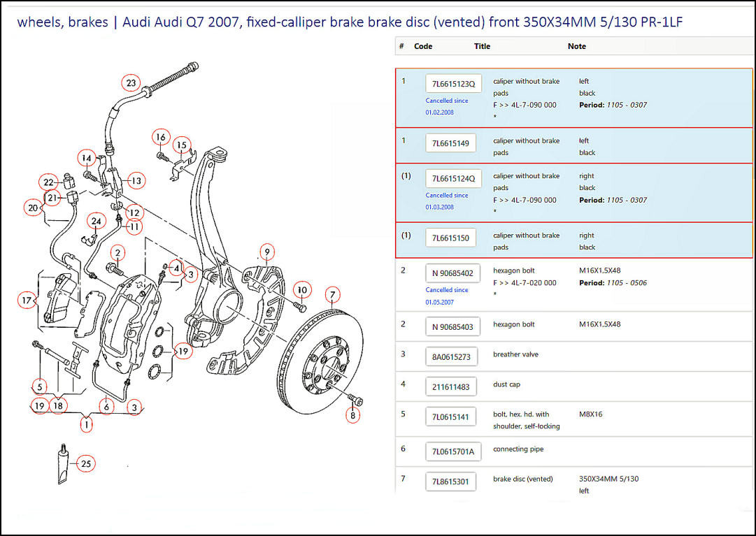
Task: Click callout 7 on the brake disc
Action: (331, 295)
